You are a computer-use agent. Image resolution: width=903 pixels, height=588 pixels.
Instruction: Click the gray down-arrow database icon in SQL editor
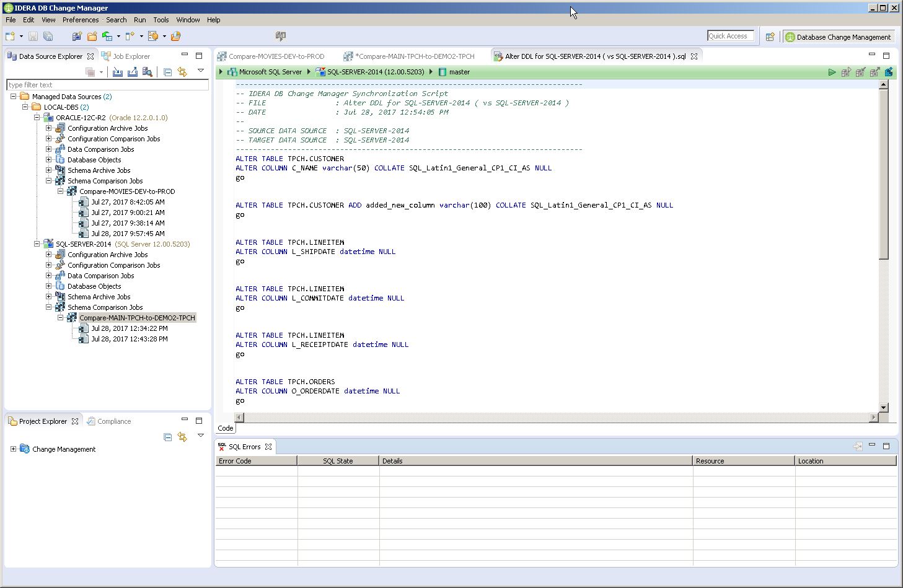(860, 72)
